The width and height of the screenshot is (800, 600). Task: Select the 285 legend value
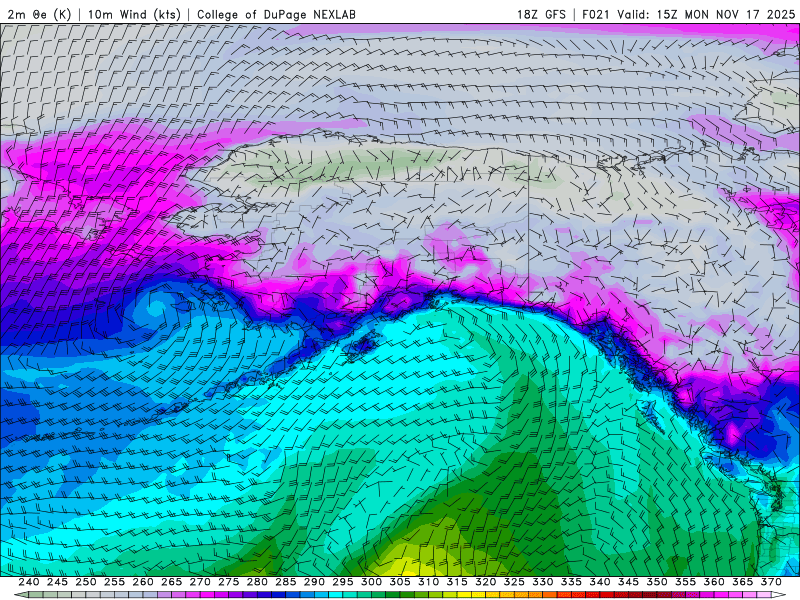point(286,582)
